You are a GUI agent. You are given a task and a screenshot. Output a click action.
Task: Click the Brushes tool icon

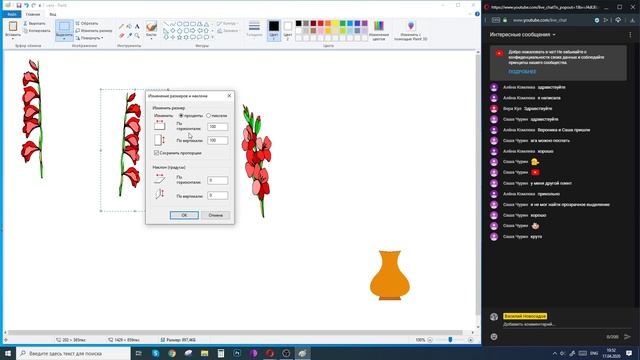pos(151,26)
